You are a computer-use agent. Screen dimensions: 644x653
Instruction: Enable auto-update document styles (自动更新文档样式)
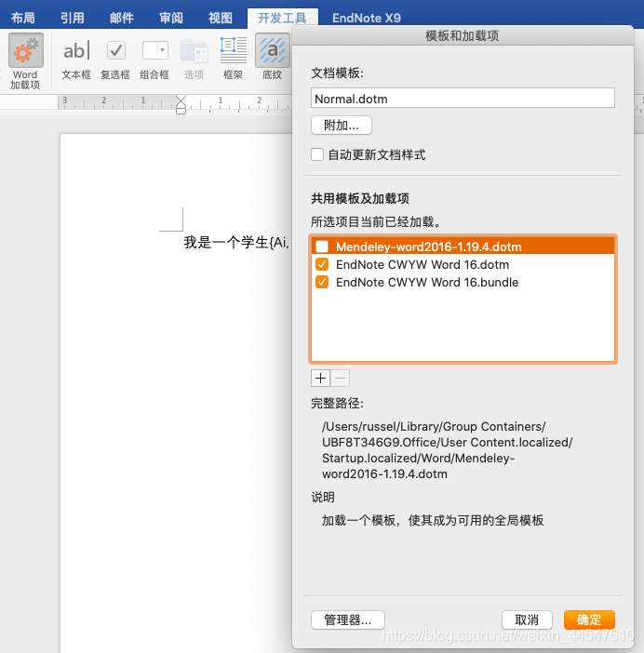[x=317, y=154]
